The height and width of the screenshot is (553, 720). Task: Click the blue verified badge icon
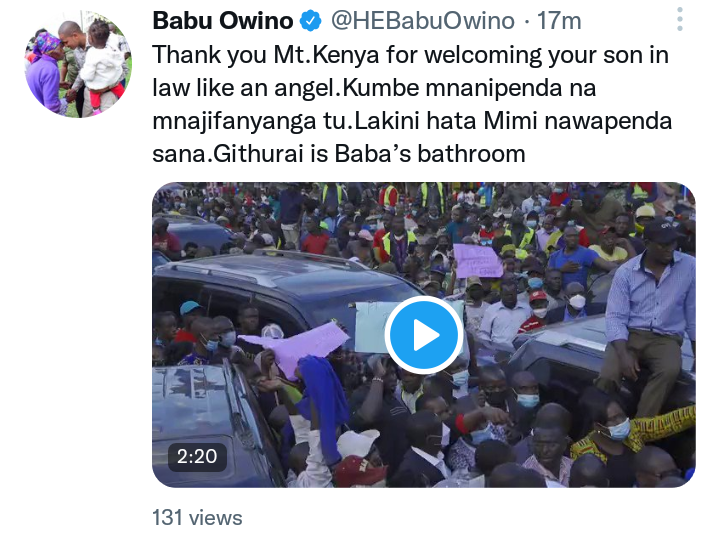[x=311, y=21]
